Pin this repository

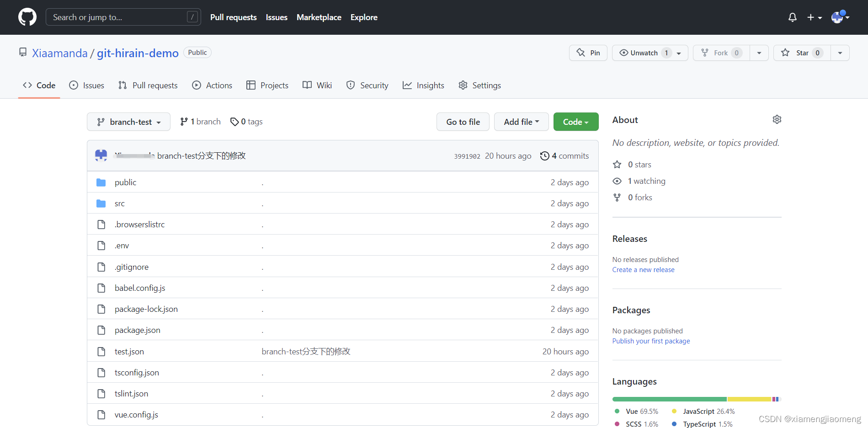(x=588, y=53)
